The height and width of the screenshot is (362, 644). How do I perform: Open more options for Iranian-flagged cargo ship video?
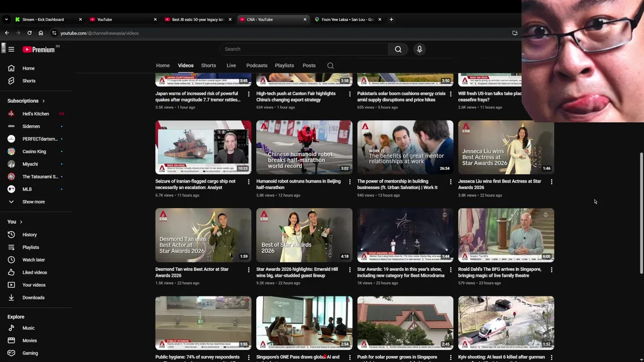pyautogui.click(x=249, y=182)
